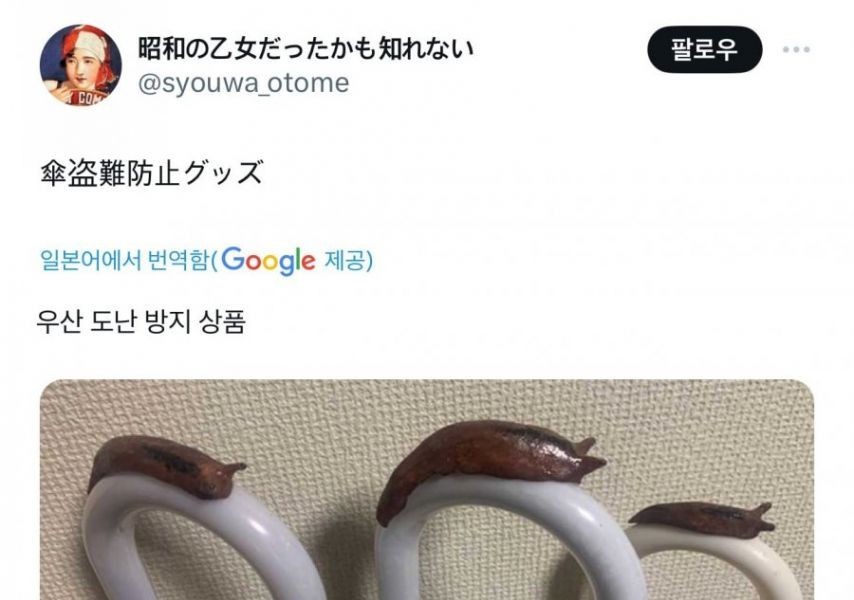Open the attached umbrella handle photo
Image resolution: width=854 pixels, height=600 pixels.
click(x=427, y=489)
